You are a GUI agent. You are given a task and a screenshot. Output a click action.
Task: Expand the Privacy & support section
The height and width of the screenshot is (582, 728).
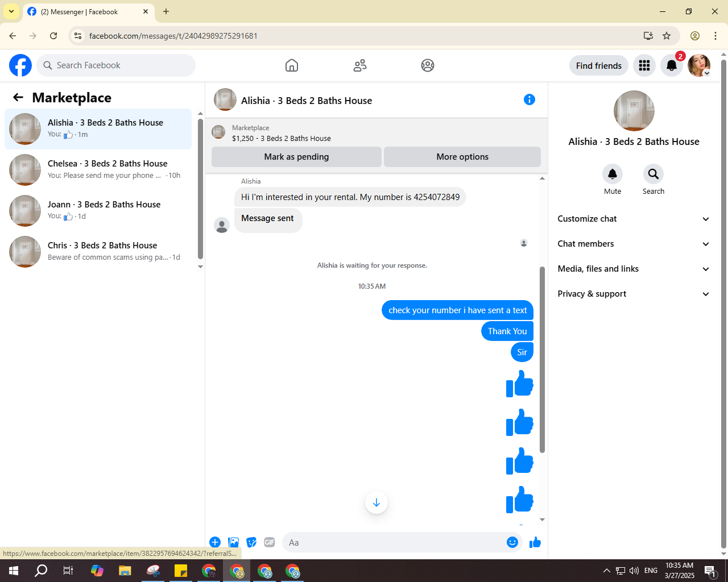point(634,294)
